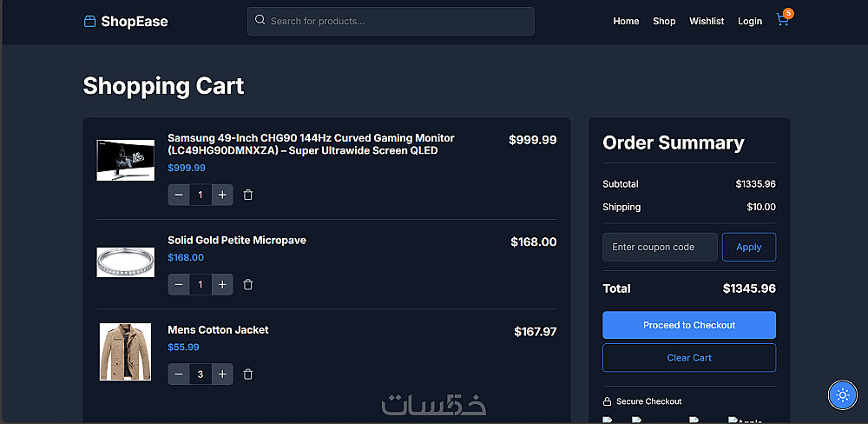Trash the Mens Cotton Jacket item
The width and height of the screenshot is (868, 424).
click(x=248, y=374)
